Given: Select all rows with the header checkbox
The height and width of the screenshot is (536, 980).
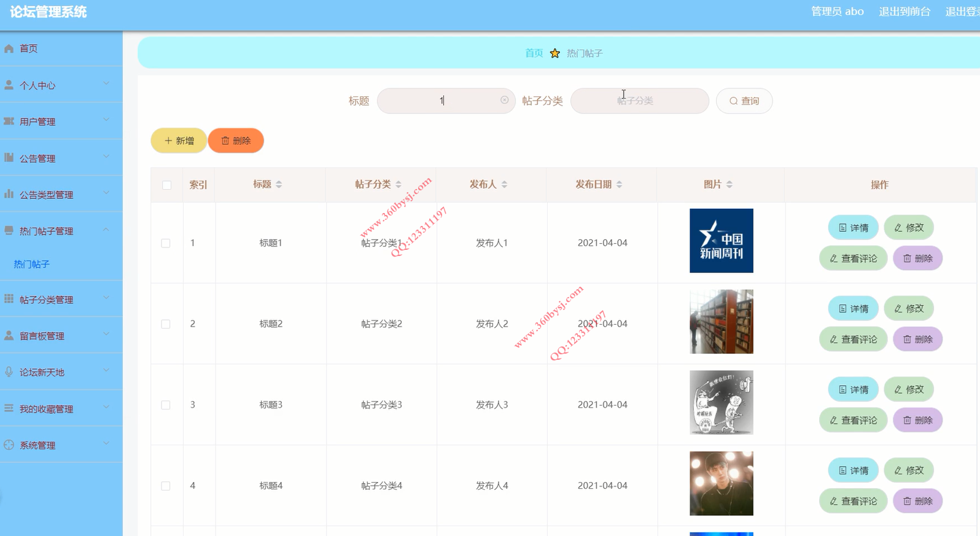Looking at the screenshot, I should tap(166, 185).
